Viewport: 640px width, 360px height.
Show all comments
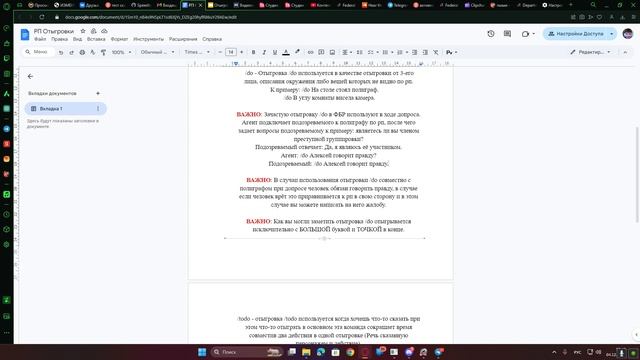pos(507,34)
